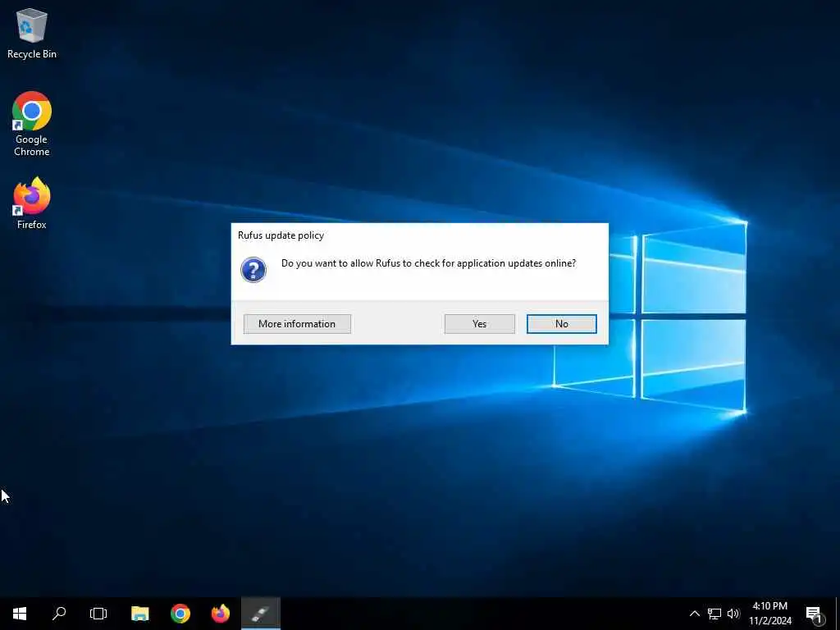840x630 pixels.
Task: Click the Show desktop strip at taskbar end
Action: tap(838, 614)
